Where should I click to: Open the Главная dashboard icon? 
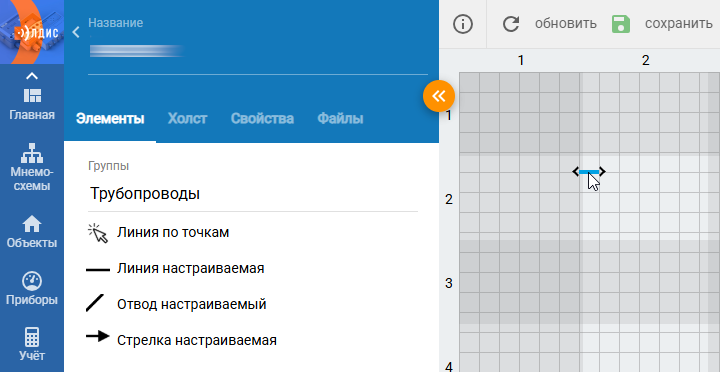coord(32,96)
